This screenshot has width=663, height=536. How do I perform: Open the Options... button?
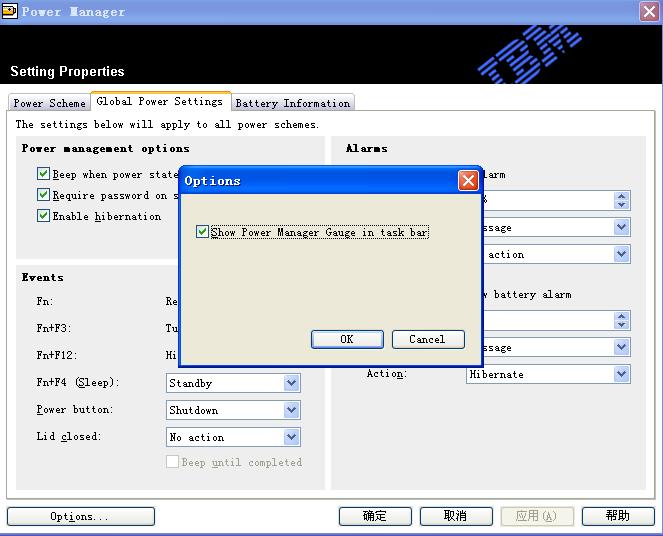(x=81, y=517)
